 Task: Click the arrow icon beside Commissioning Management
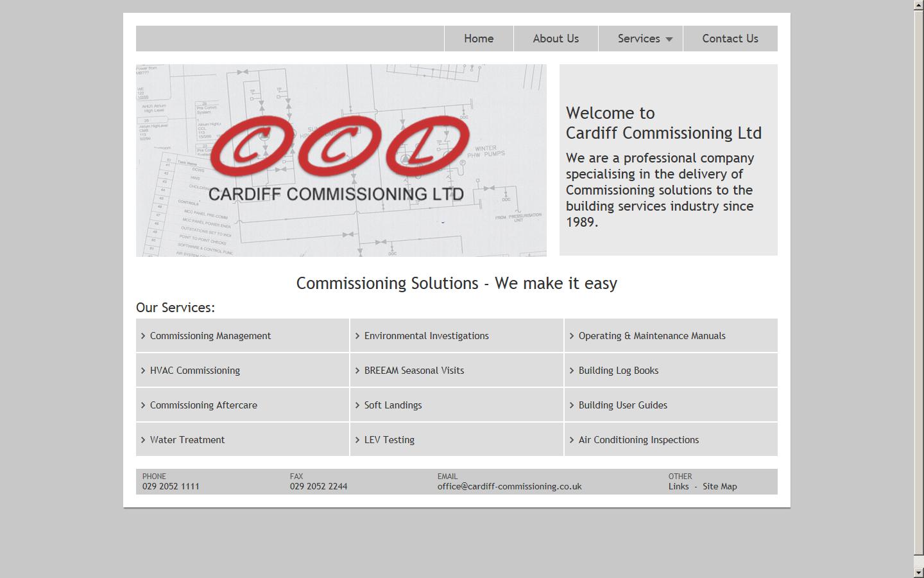pos(143,335)
